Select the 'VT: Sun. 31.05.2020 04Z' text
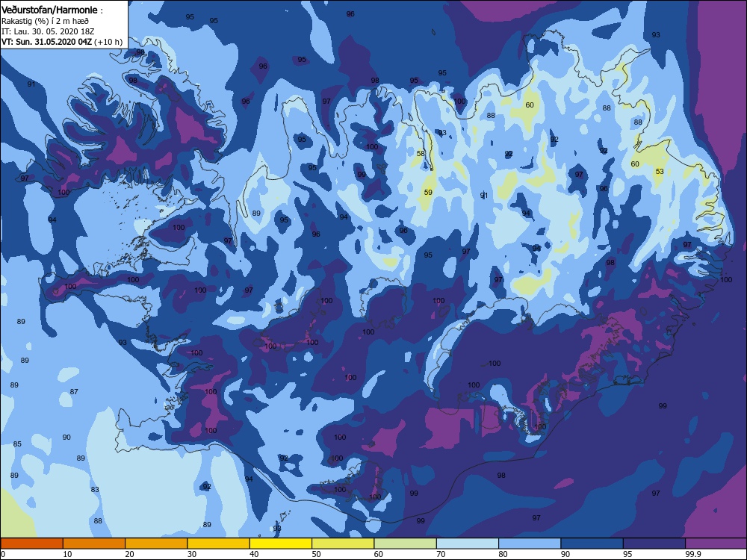 click(x=46, y=42)
